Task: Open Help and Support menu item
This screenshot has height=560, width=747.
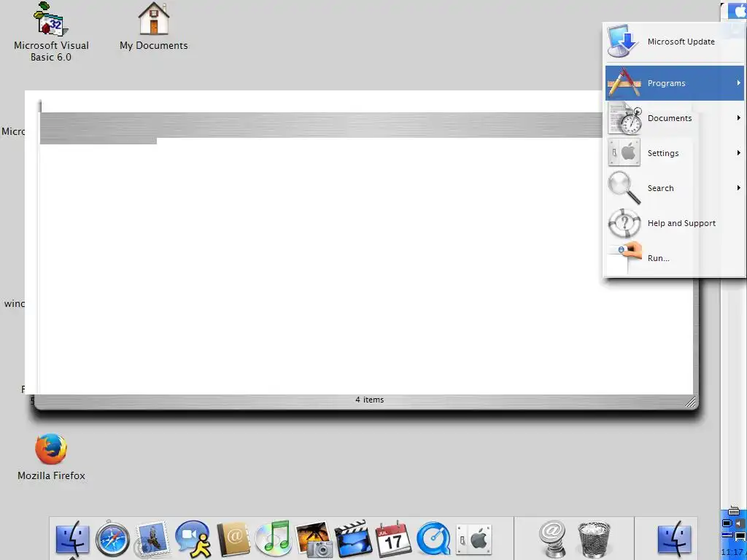Action: point(675,223)
